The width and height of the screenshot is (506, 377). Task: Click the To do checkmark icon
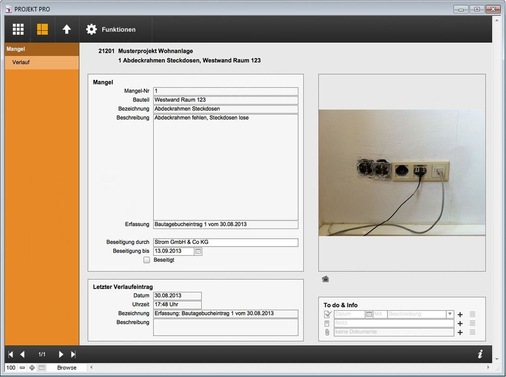coord(327,314)
